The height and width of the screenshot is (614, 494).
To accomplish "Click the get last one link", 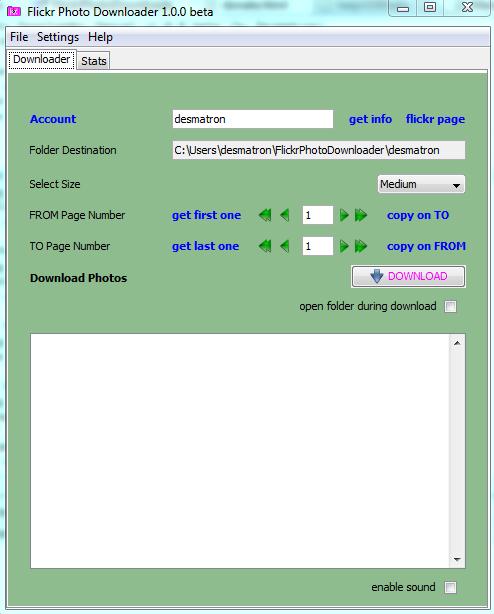I will (206, 246).
